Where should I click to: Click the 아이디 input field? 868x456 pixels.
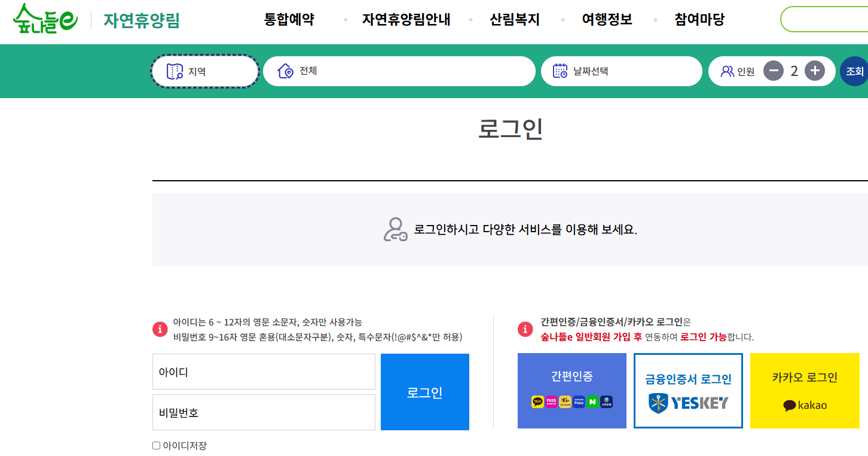[x=264, y=372]
